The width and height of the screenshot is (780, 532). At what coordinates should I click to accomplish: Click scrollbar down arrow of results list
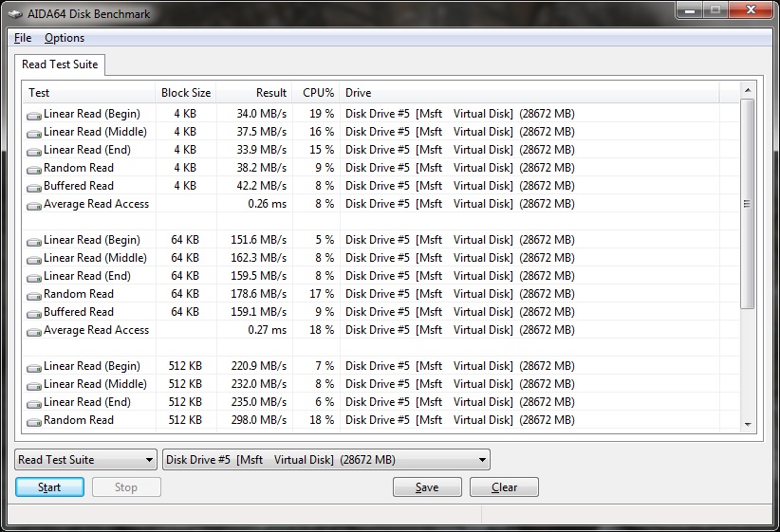pyautogui.click(x=747, y=425)
